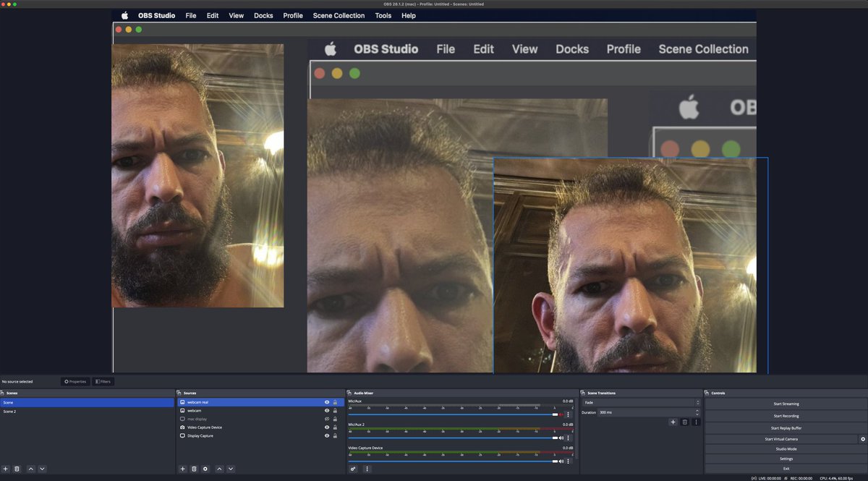Open Mic/Aux 2 options via kebab icon
This screenshot has height=481, width=868.
pos(569,437)
